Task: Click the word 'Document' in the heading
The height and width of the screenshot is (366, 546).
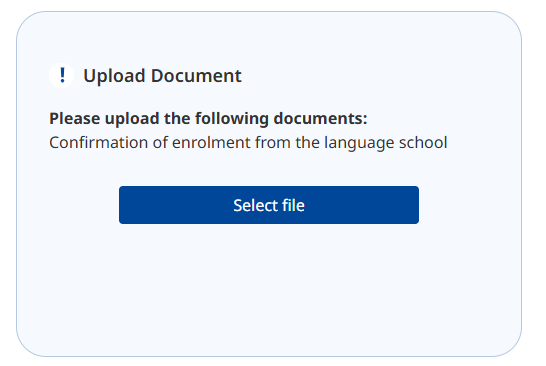Action: click(x=196, y=76)
